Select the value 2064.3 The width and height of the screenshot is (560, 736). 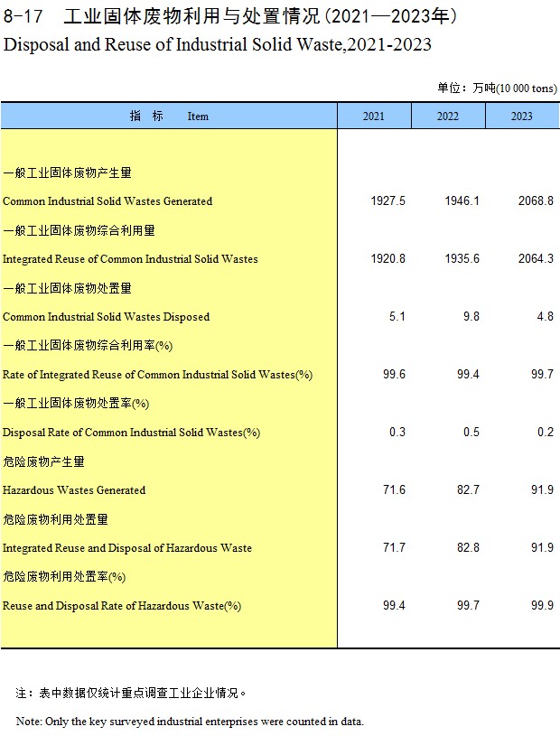(x=536, y=258)
